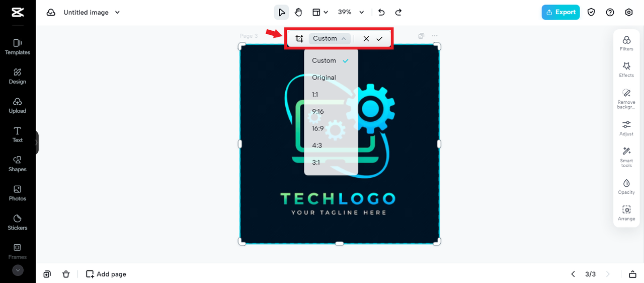
Task: Open the settings hexagon icon
Action: tap(628, 12)
